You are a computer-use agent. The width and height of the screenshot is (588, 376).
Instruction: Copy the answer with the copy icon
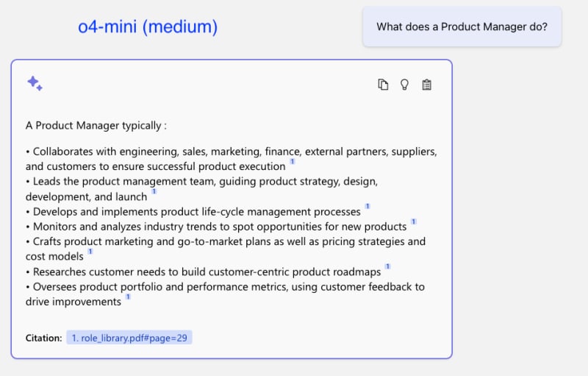383,85
